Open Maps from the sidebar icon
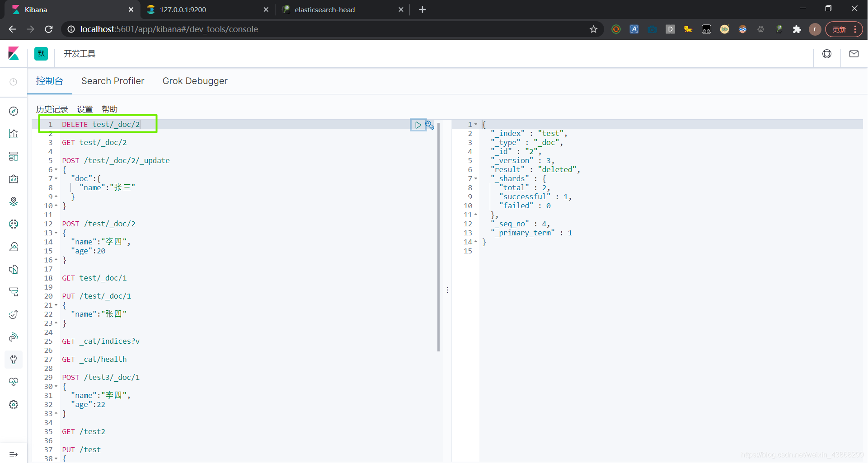 pyautogui.click(x=14, y=201)
